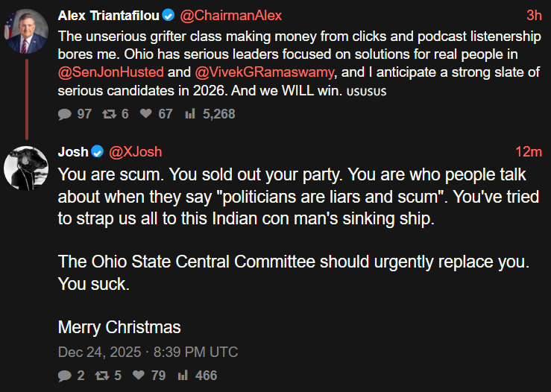This screenshot has height=392, width=551.
Task: Click the 3h timestamp link
Action: tap(534, 15)
